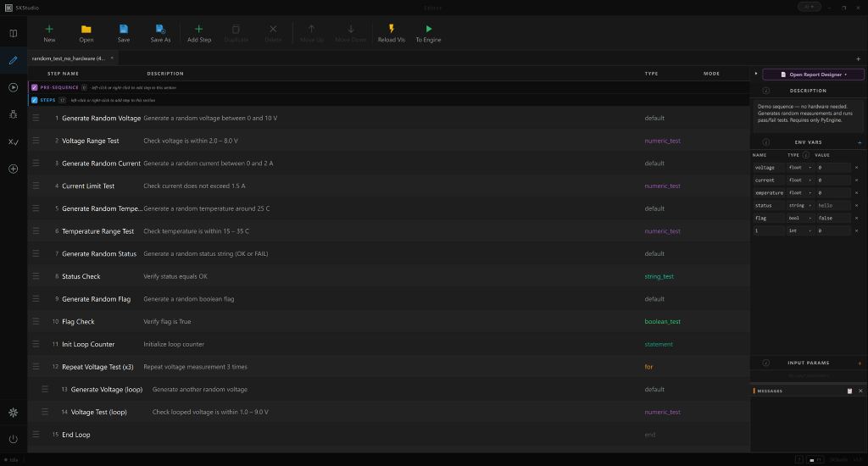Screen dimensions: 868x466
Task: Show info for Input Params section
Action: point(766,363)
